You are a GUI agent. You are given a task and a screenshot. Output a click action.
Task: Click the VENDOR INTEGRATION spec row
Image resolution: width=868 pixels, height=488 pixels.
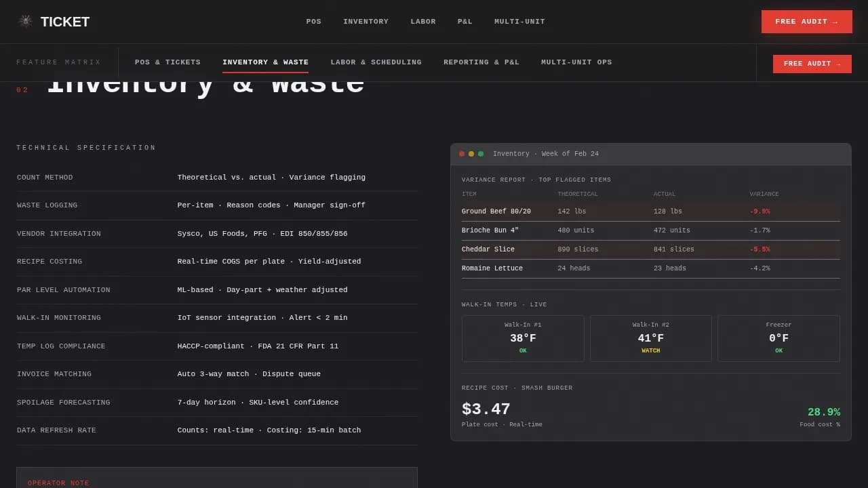[x=217, y=234]
